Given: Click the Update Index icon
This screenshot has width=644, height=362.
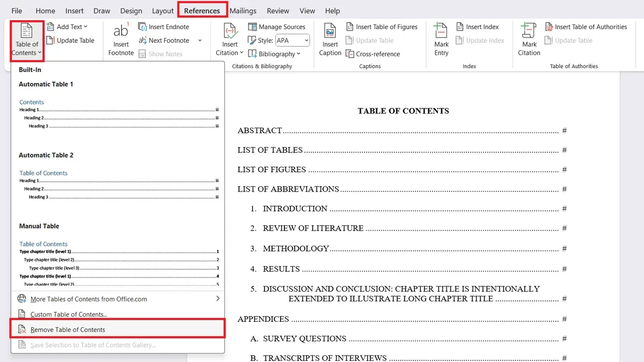Looking at the screenshot, I should coord(460,40).
